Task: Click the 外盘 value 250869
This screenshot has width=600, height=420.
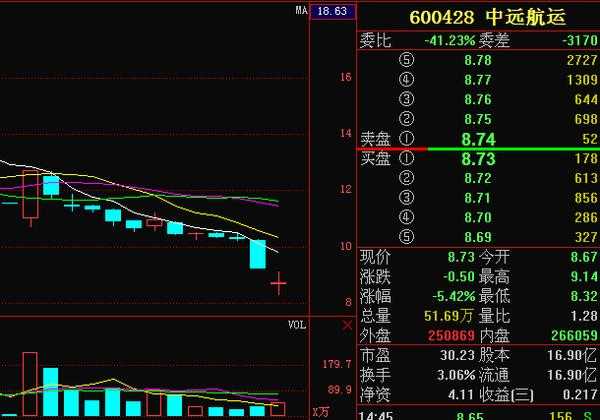Action: 451,335
